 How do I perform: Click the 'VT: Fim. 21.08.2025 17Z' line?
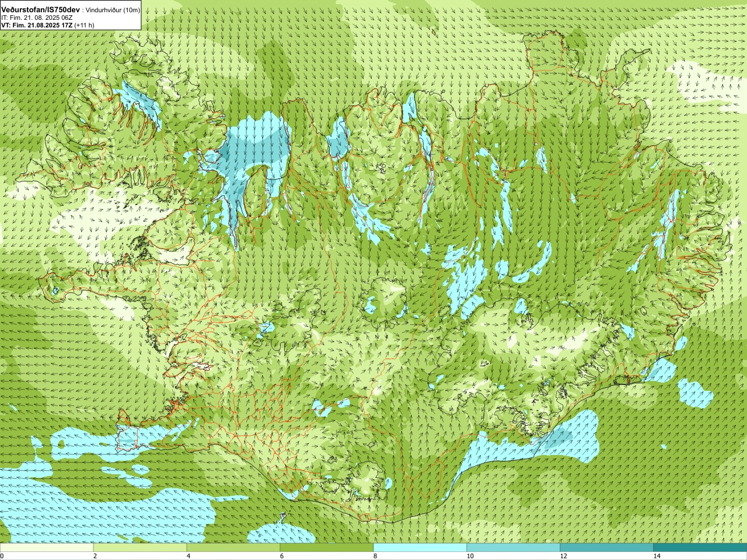(x=36, y=25)
